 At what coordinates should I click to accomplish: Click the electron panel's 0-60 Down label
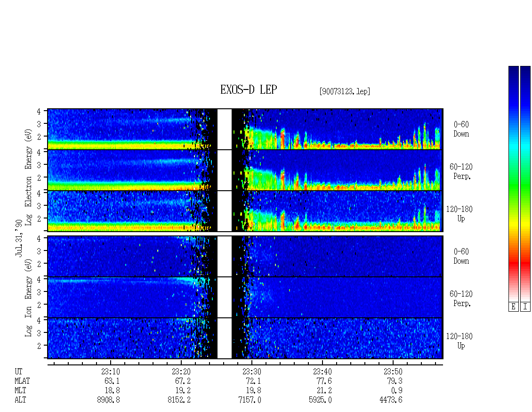pos(461,129)
